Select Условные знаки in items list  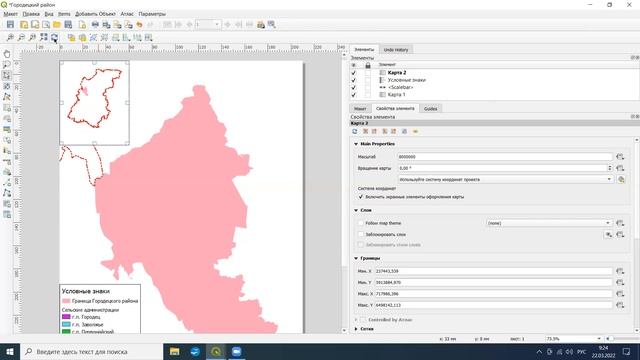[407, 80]
